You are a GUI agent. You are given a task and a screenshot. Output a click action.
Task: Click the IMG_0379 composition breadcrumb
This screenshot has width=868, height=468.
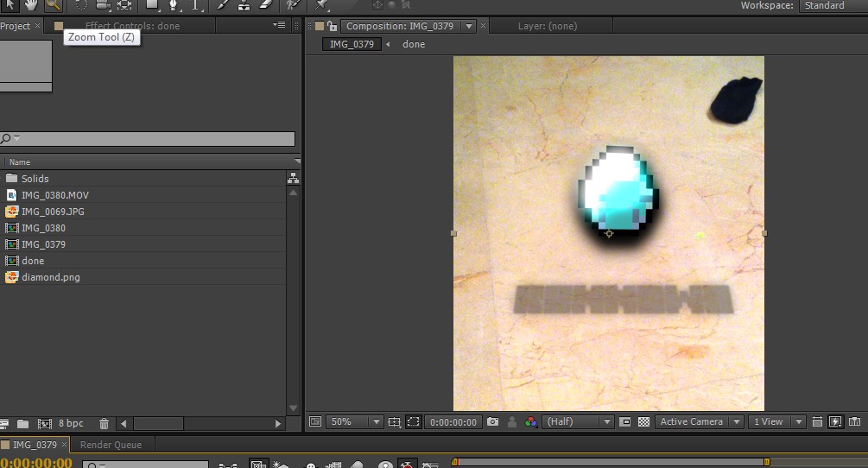(x=352, y=44)
